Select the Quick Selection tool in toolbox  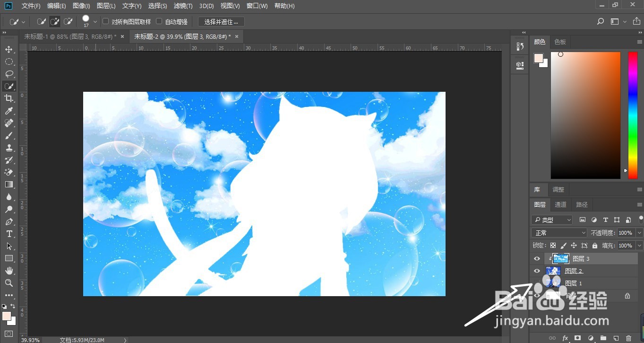[x=9, y=86]
